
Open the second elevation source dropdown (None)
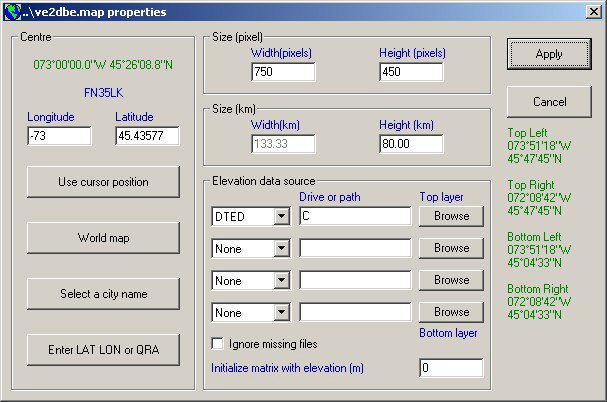click(282, 248)
